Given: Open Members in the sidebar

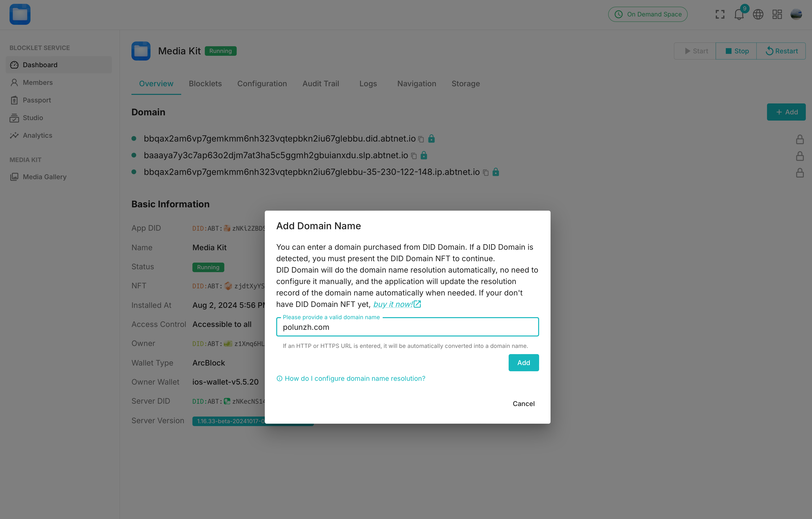Looking at the screenshot, I should (x=37, y=82).
